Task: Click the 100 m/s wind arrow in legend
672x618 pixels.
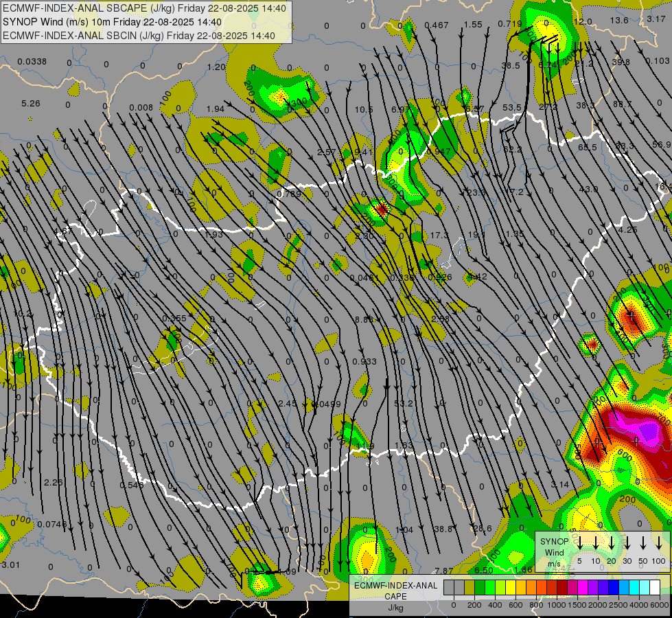Action: tap(659, 542)
